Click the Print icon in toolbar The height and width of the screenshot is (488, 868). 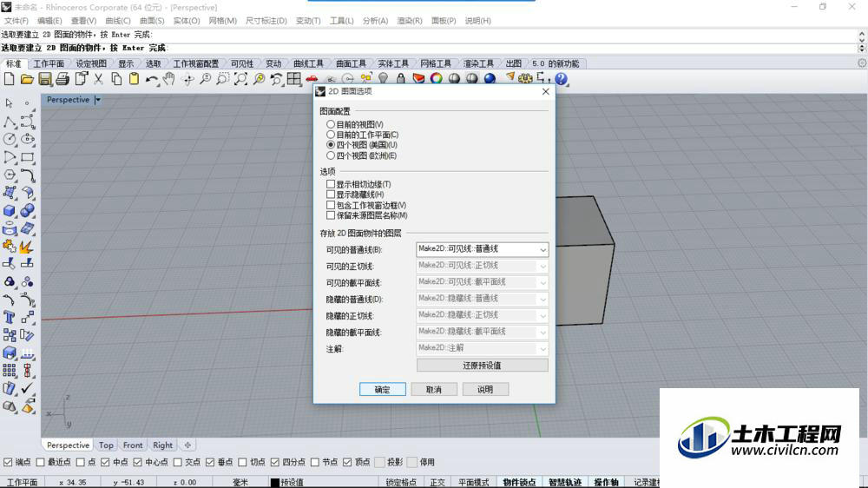pos(62,79)
